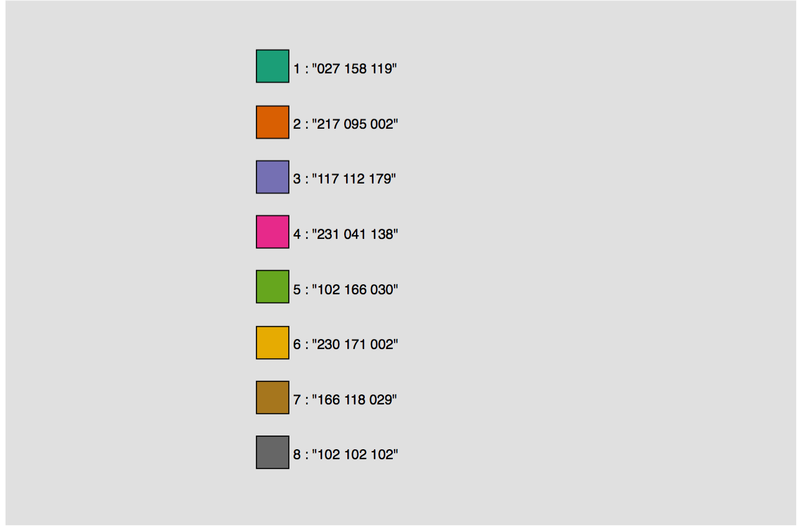The width and height of the screenshot is (798, 532).
Task: Click index number 8 beside gray swatch
Action: pyautogui.click(x=297, y=455)
